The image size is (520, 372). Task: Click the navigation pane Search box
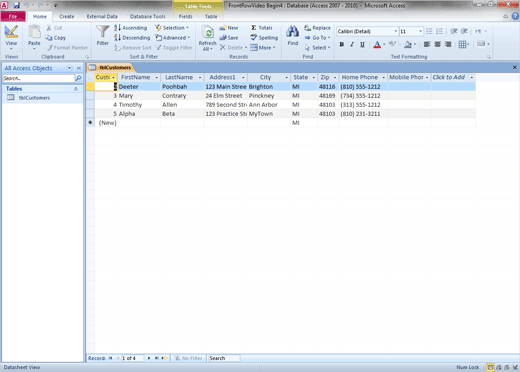39,78
